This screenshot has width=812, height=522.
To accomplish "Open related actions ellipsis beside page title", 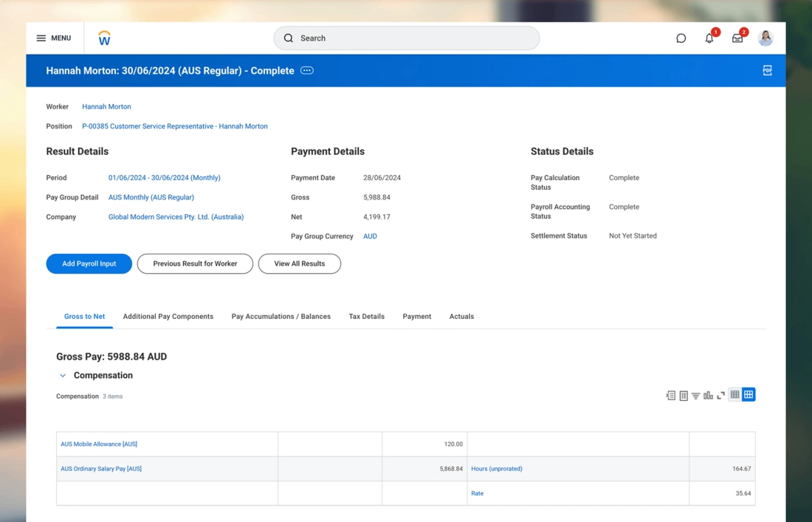I will click(307, 71).
